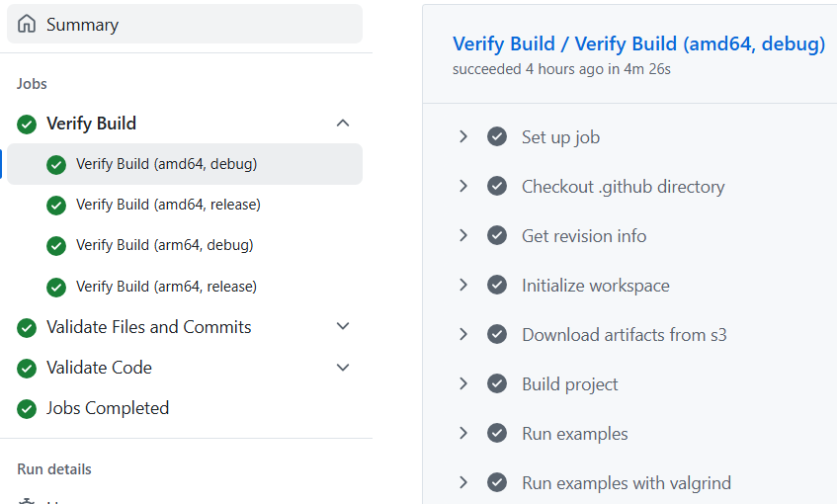The width and height of the screenshot is (837, 504).
Task: Expand the Run examples with valgrind step
Action: click(462, 483)
